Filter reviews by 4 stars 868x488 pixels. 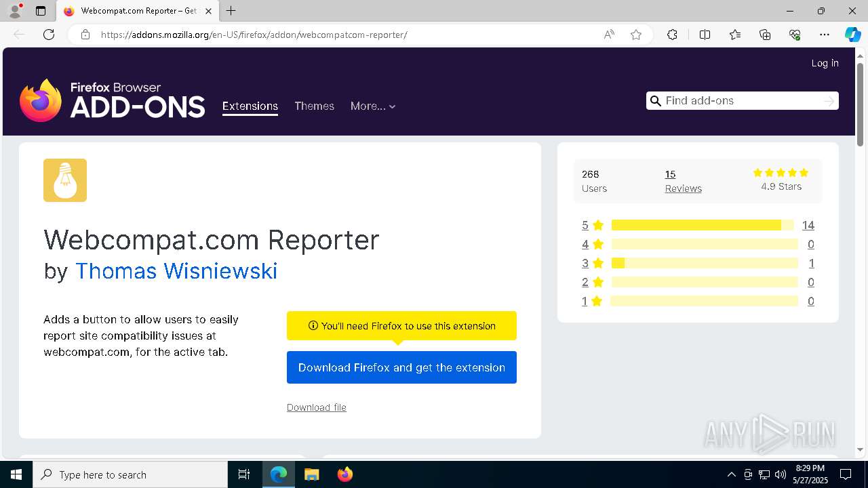[592, 244]
